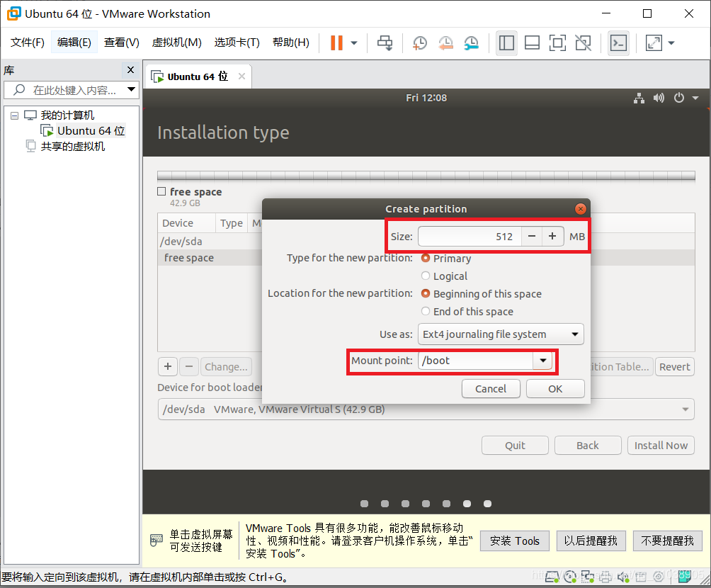Click the add partition plus button
Viewport: 711px width, 588px height.
click(x=168, y=366)
